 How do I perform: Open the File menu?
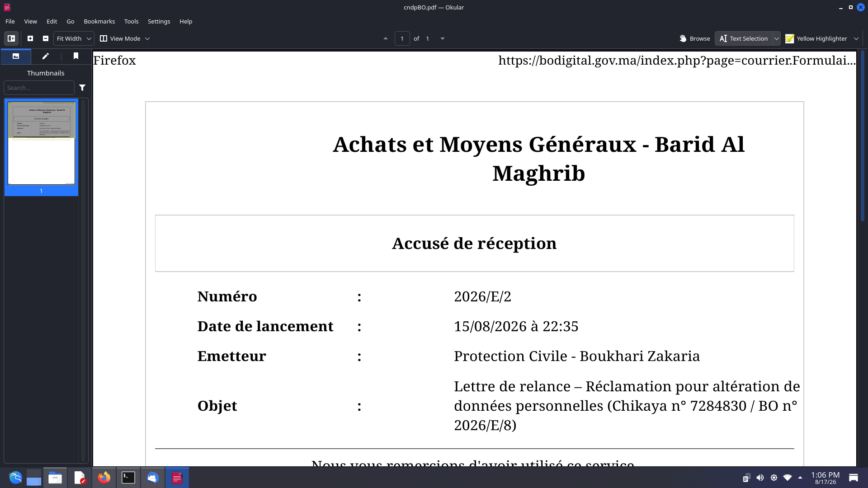tap(10, 21)
